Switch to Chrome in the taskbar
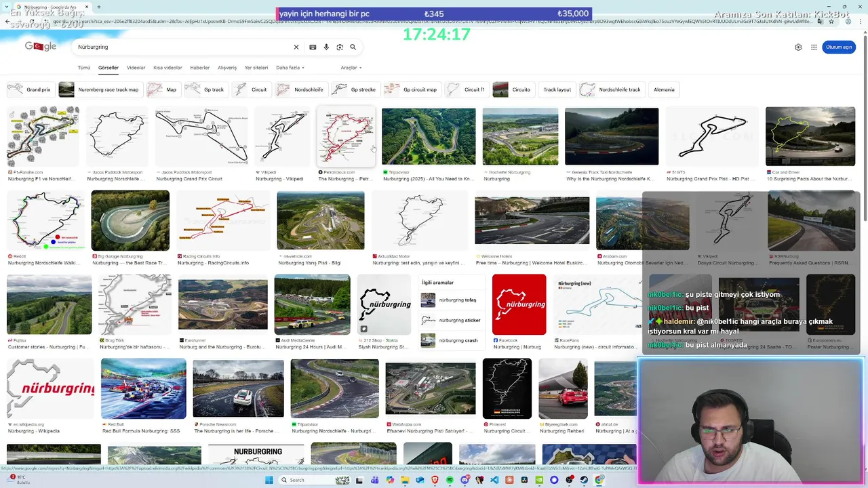Screen dimensions: 868x488 coord(599,480)
